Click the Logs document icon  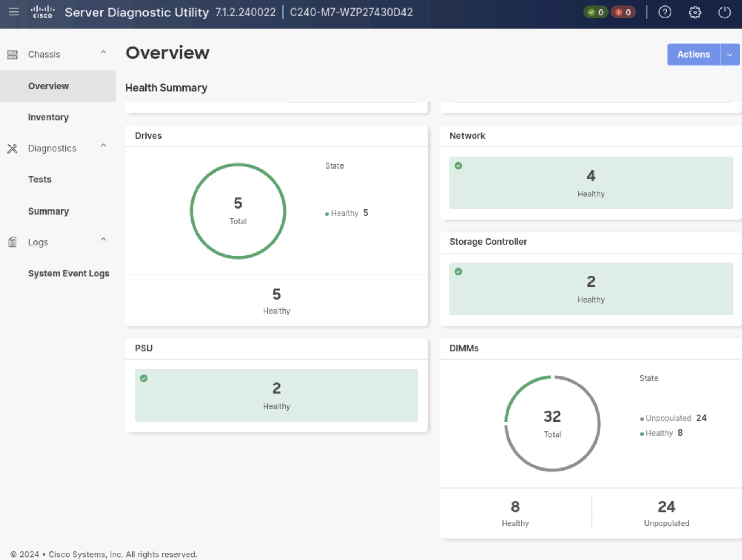point(12,242)
